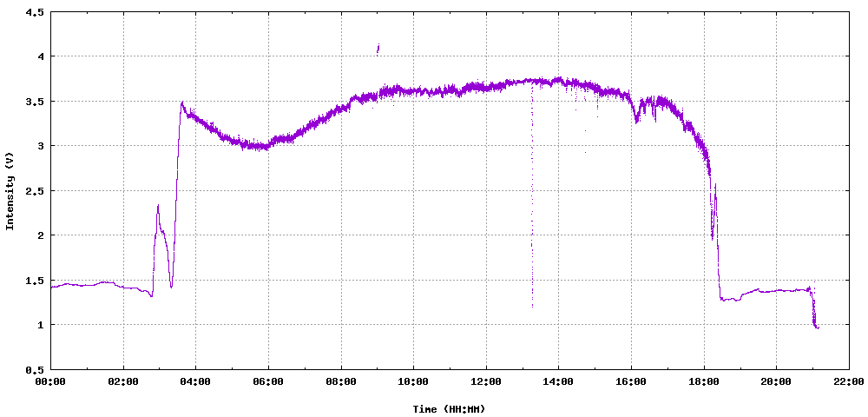
Task: Click the y-axis tick label 2
Action: pos(41,235)
